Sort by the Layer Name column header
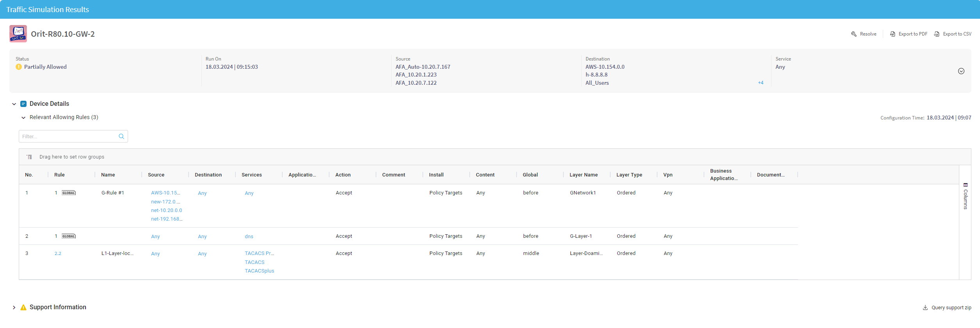980x328 pixels. pyautogui.click(x=583, y=175)
